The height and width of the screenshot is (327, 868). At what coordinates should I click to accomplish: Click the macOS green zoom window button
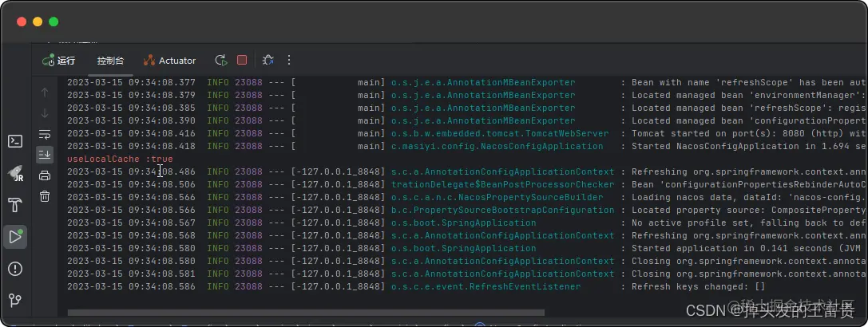click(54, 22)
